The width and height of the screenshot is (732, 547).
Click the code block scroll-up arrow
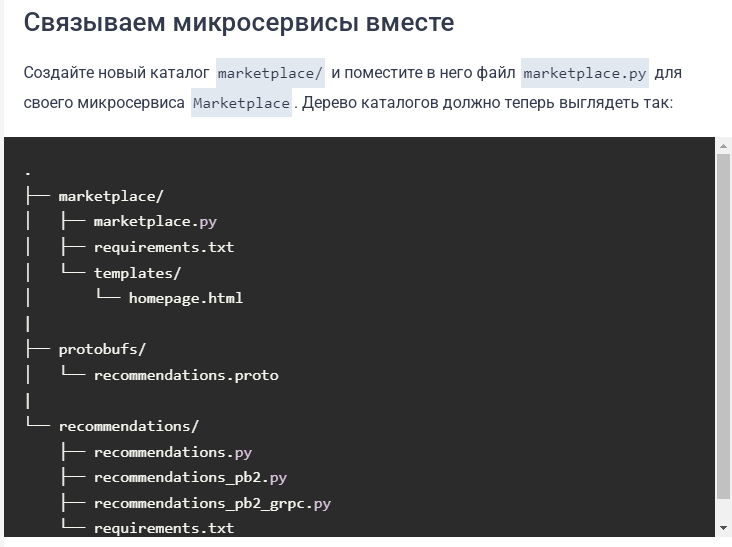coord(723,146)
